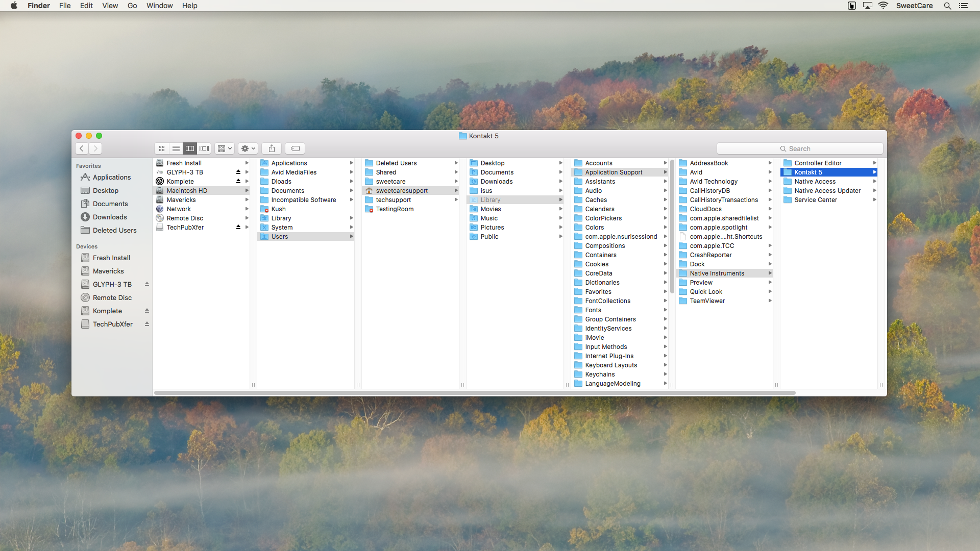Open the File menu
980x551 pixels.
pyautogui.click(x=65, y=6)
